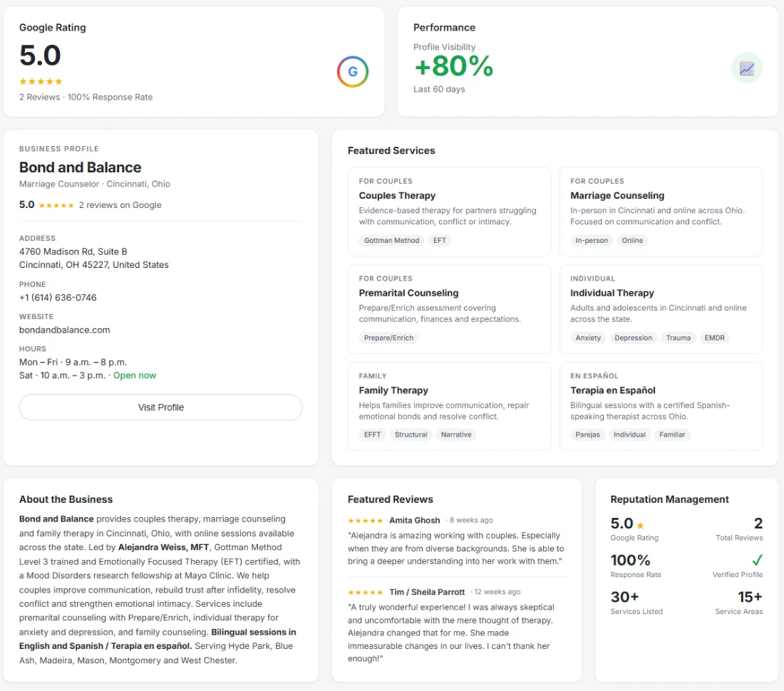Click 'Alejandra Weiss, MFT' in About text
Image resolution: width=784 pixels, height=691 pixels.
click(163, 547)
